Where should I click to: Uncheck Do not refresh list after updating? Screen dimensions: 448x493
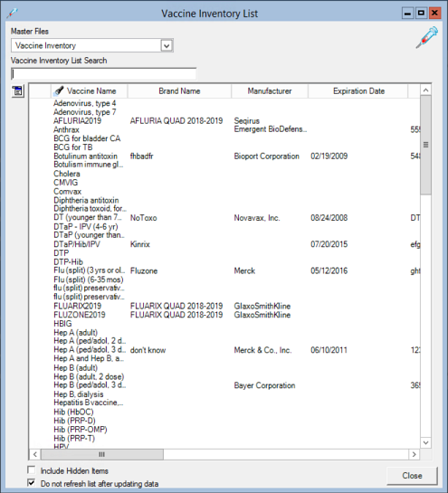point(31,483)
